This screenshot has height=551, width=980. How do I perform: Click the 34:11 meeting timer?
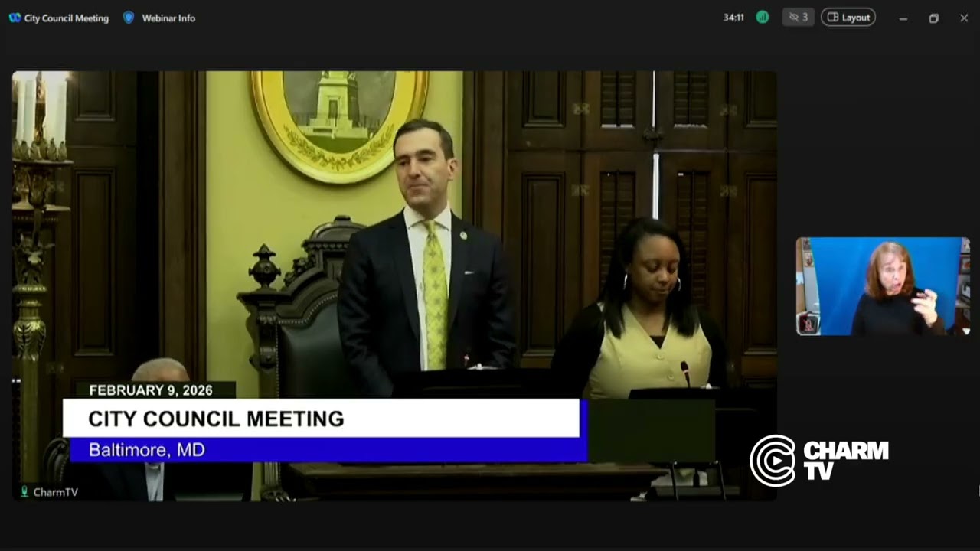733,18
